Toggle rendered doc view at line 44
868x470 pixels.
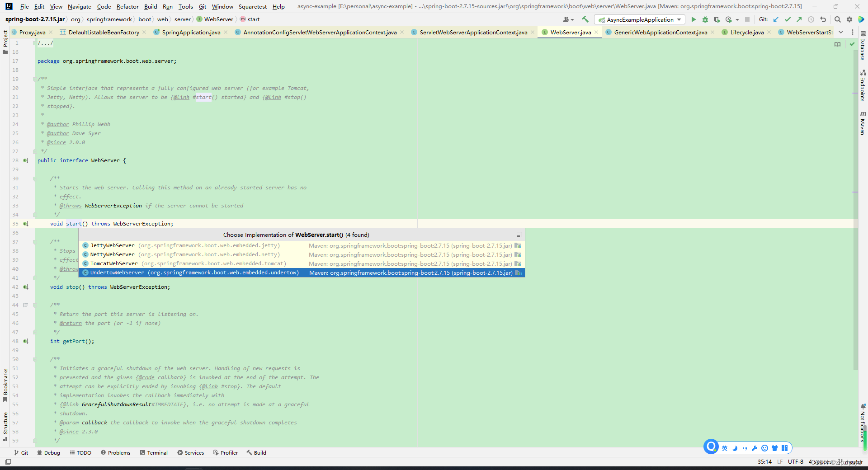26,305
